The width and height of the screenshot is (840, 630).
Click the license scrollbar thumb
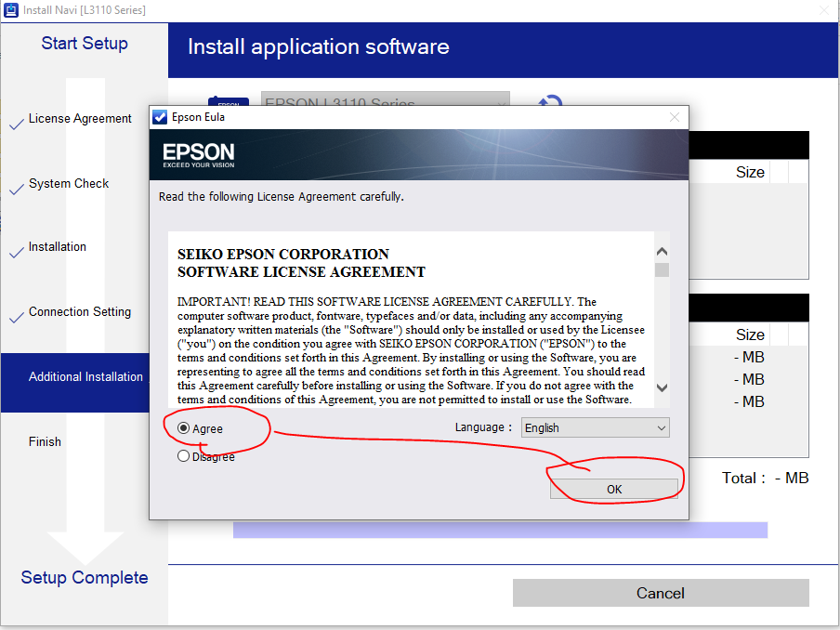[x=663, y=269]
